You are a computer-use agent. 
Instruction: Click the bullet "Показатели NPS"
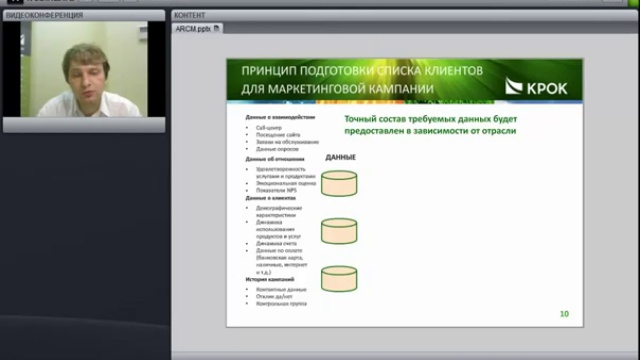pos(276,190)
